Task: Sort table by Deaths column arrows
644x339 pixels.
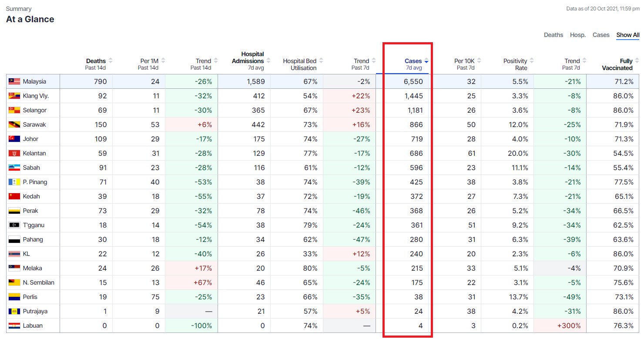Action: point(111,61)
